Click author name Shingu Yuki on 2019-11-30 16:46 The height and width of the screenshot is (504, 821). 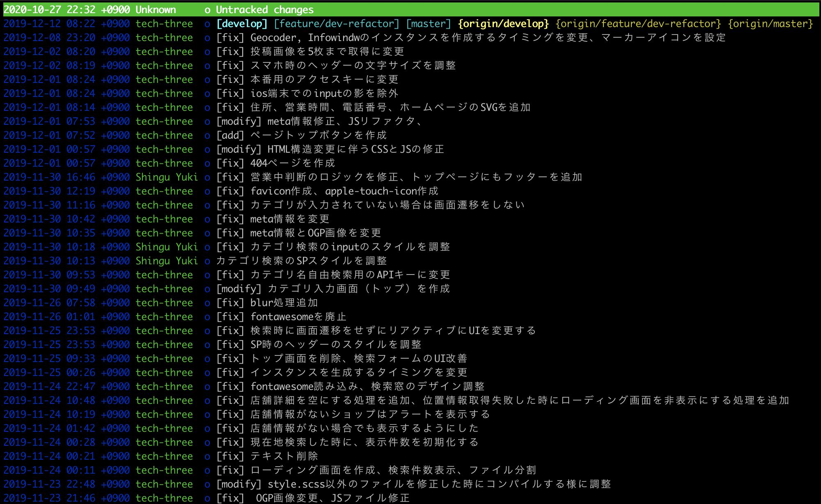tap(166, 177)
